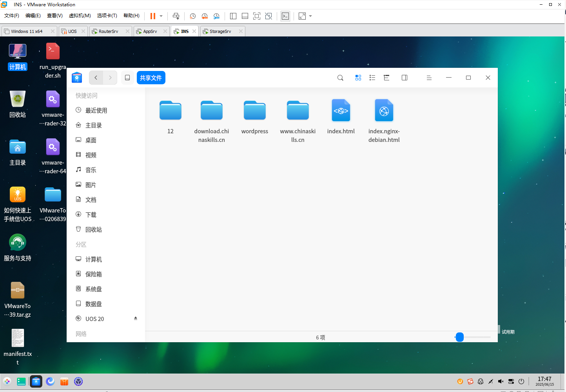The width and height of the screenshot is (566, 392).
Task: Toggle free stretch display mode in VMware
Action: [x=302, y=16]
